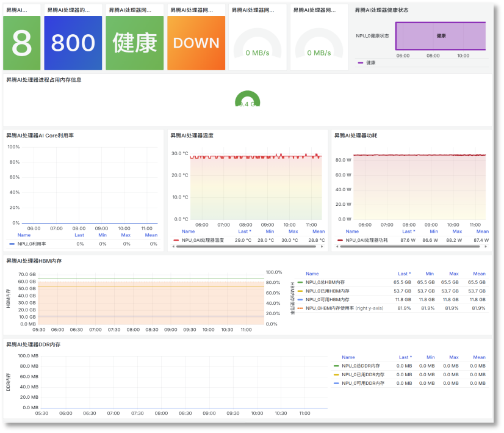Open the 昇腾AI处理器温度 panel title menu

(x=192, y=135)
